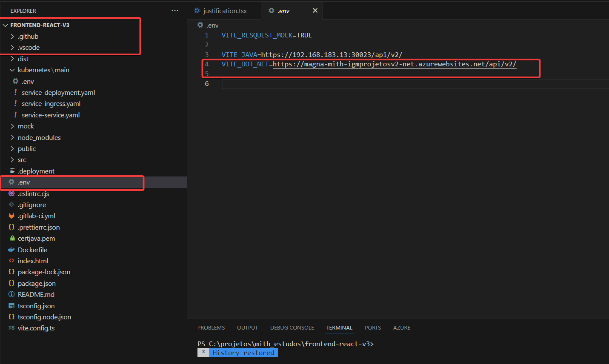Screen dimensions: 609x364
Task: Click the gear icon of the root .env file
Action: [11, 182]
